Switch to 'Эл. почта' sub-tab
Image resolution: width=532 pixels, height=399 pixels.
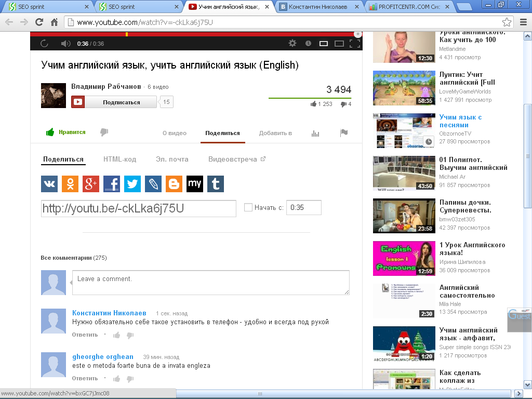click(172, 159)
